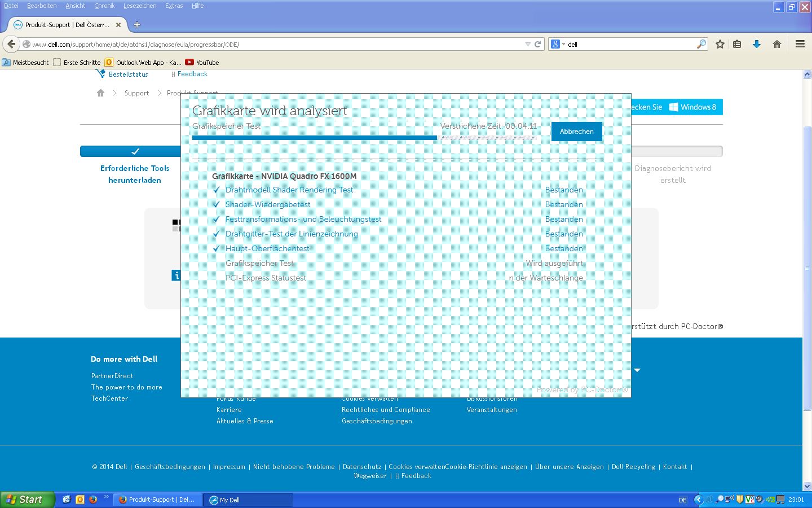
Task: Click the page vertical scrollbar thumb
Action: [x=807, y=268]
